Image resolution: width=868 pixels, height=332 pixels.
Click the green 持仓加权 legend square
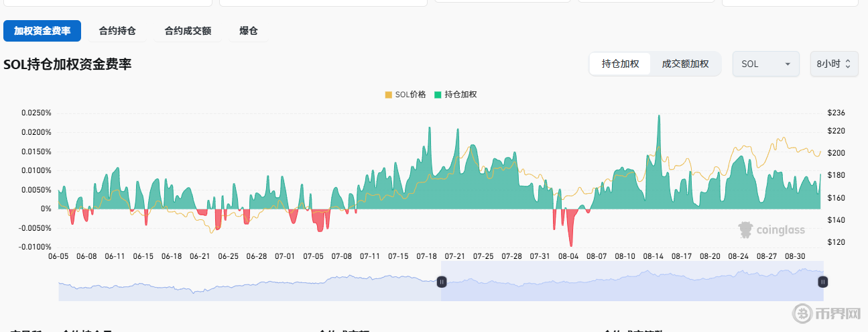[438, 95]
